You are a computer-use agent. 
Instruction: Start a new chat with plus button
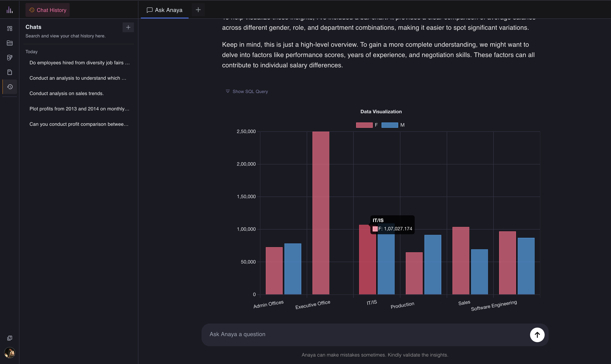[128, 28]
